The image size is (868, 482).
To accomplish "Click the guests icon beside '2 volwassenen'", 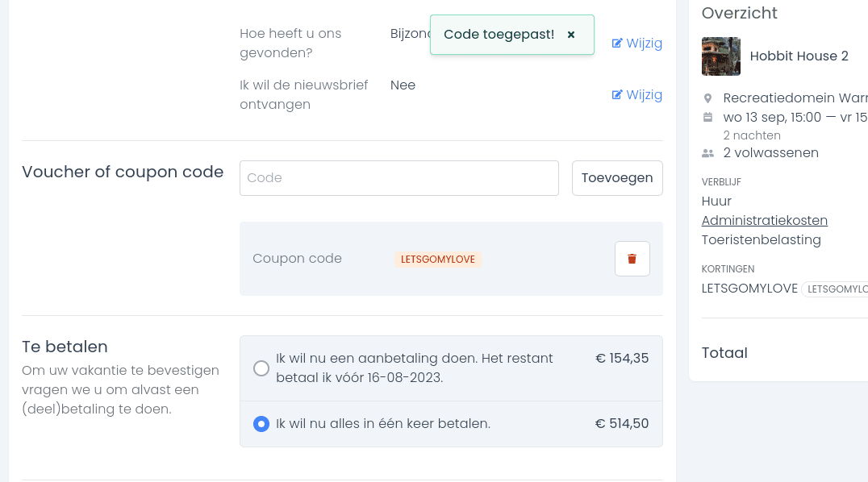I will coord(707,153).
